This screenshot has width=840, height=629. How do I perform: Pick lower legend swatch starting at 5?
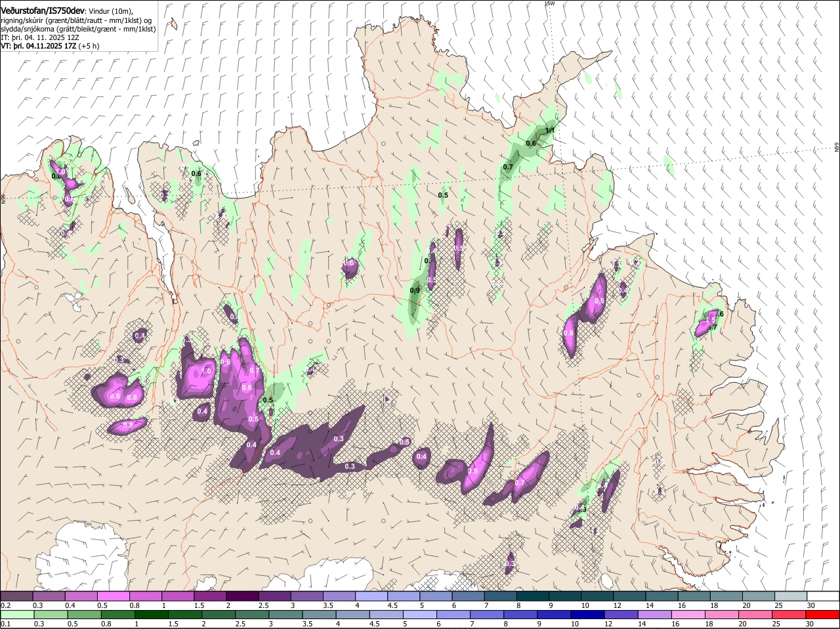coord(420,615)
